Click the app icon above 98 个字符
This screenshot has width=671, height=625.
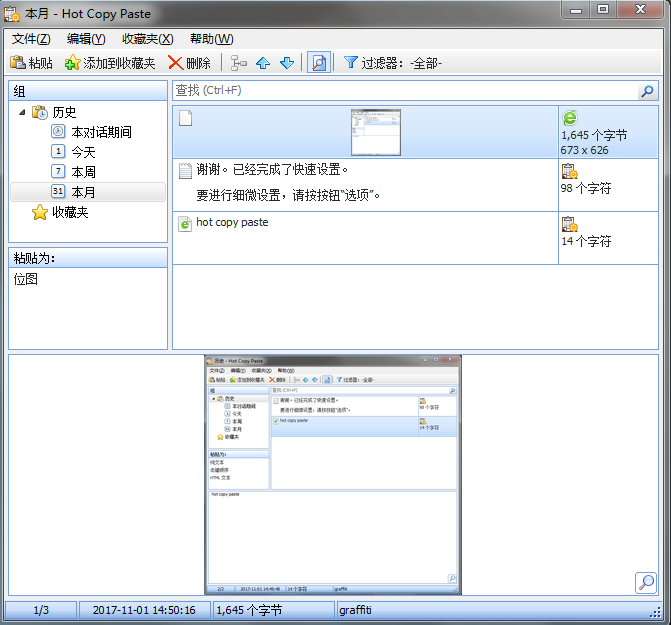[x=570, y=171]
